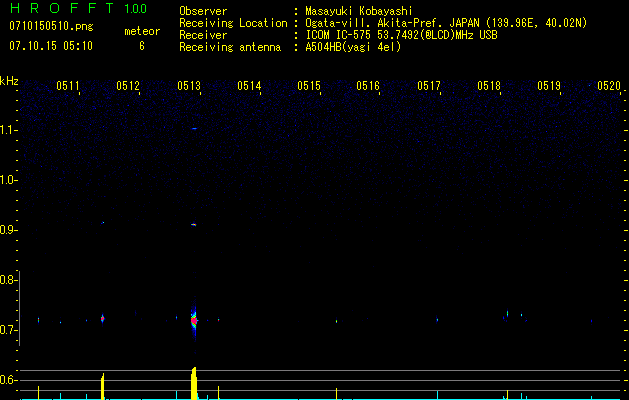
Task: Click the 0513 time marker
Action: click(x=189, y=86)
